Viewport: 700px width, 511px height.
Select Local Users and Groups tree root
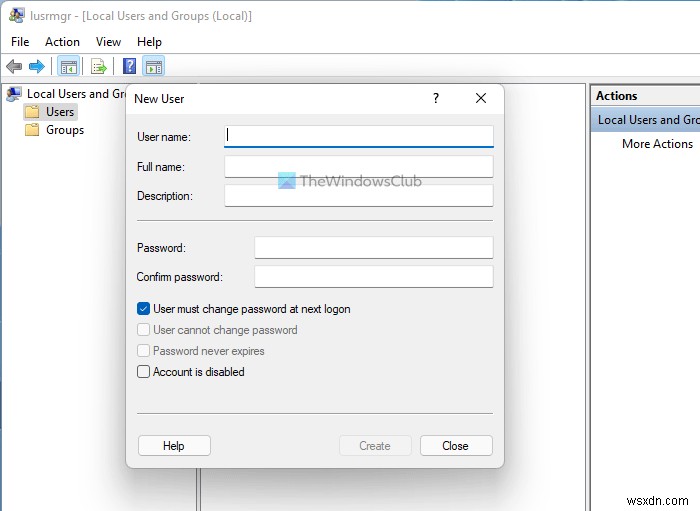(x=76, y=94)
